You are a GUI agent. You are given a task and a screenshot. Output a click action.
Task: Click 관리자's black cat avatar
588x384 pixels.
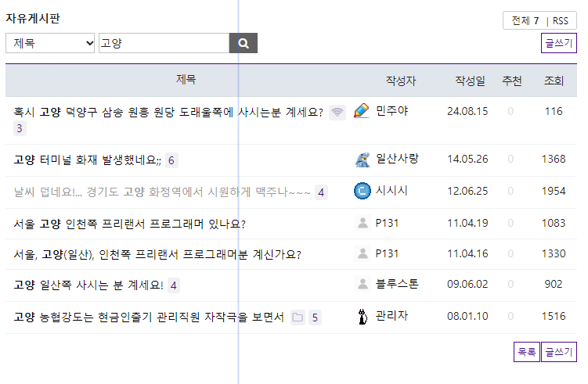(x=362, y=317)
